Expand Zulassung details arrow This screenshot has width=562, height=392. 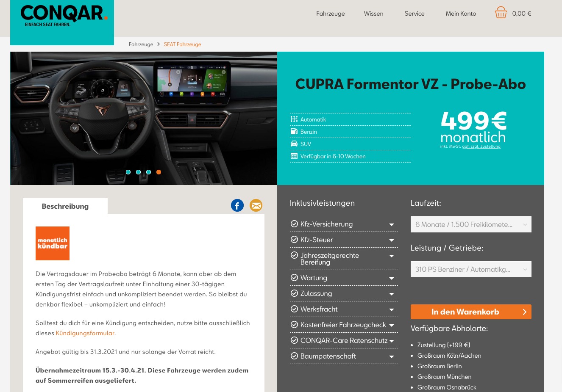click(392, 294)
